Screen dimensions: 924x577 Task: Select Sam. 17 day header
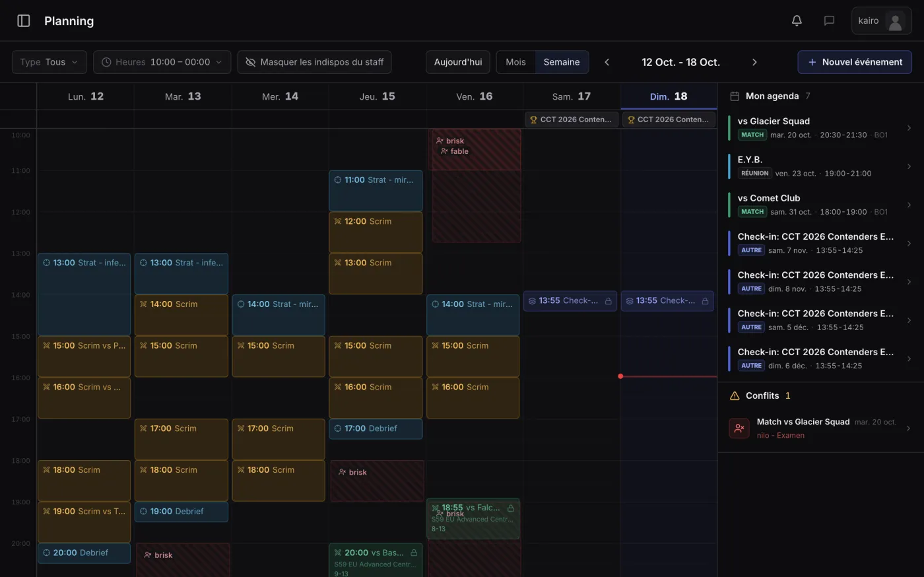572,96
